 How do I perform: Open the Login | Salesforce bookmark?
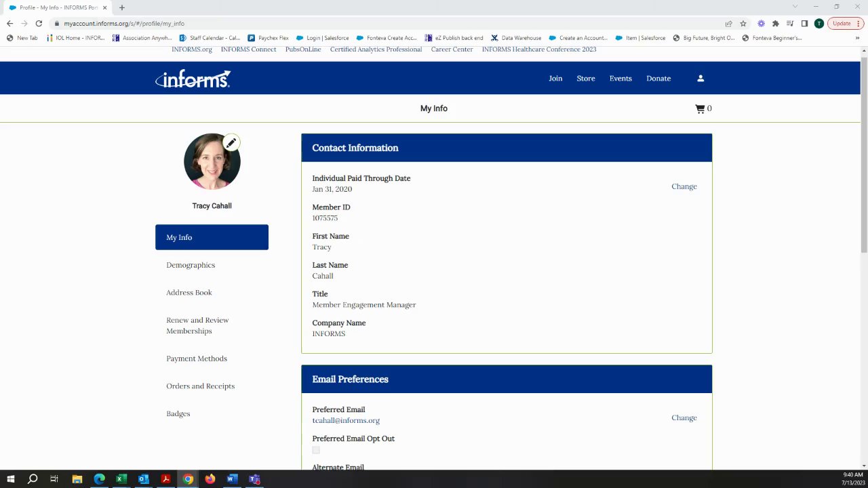click(x=323, y=38)
